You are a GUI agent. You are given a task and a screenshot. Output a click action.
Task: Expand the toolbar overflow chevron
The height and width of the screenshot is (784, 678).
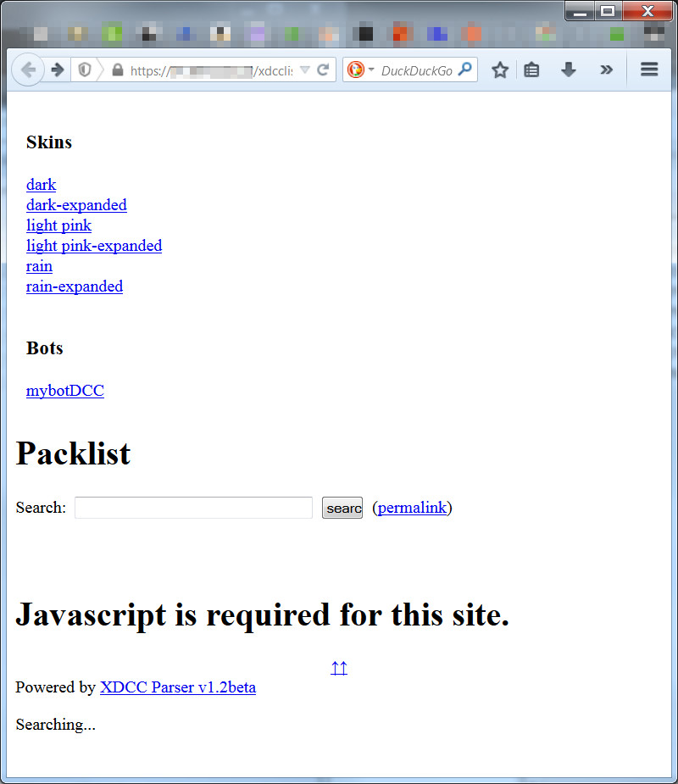(606, 70)
